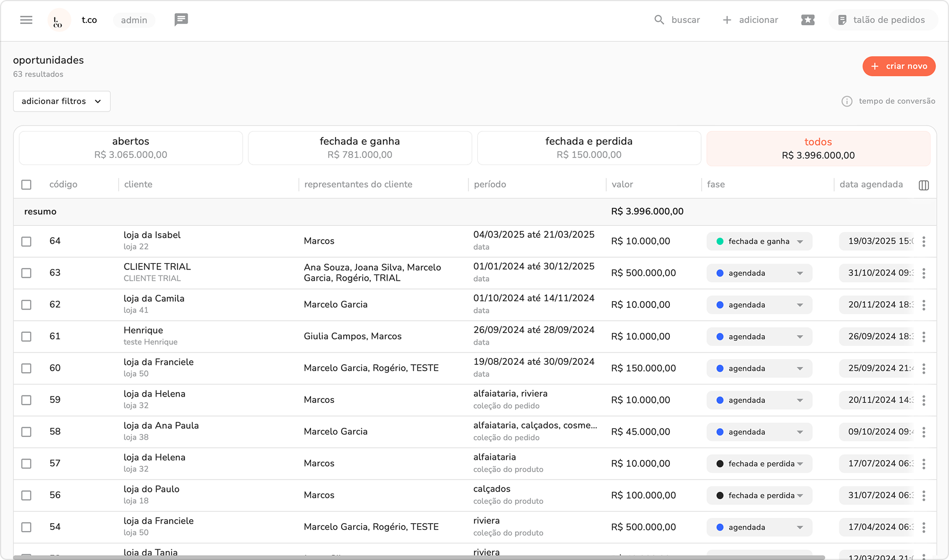Viewport: 949px width, 560px height.
Task: Check the box for opportunity 63
Action: tap(26, 273)
